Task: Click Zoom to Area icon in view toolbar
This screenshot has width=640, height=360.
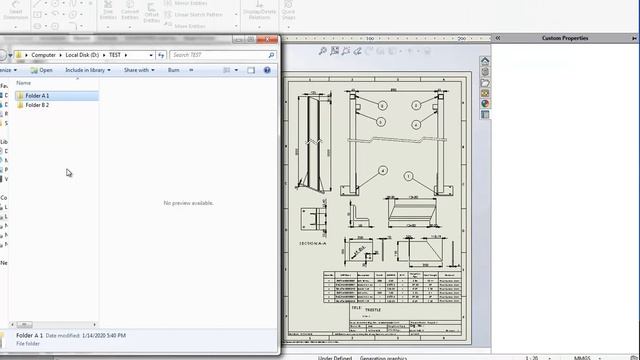Action: click(x=335, y=51)
